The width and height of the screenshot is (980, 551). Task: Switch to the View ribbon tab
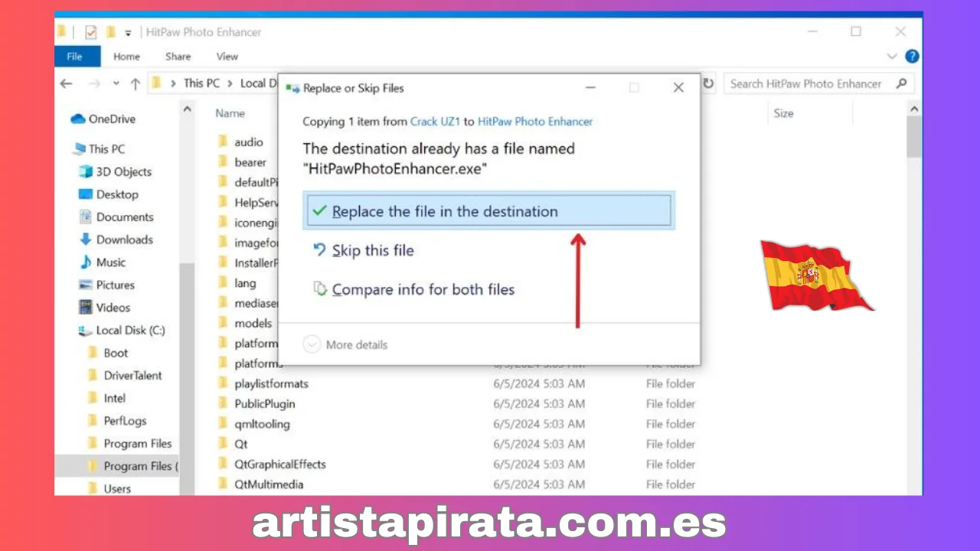(x=227, y=57)
